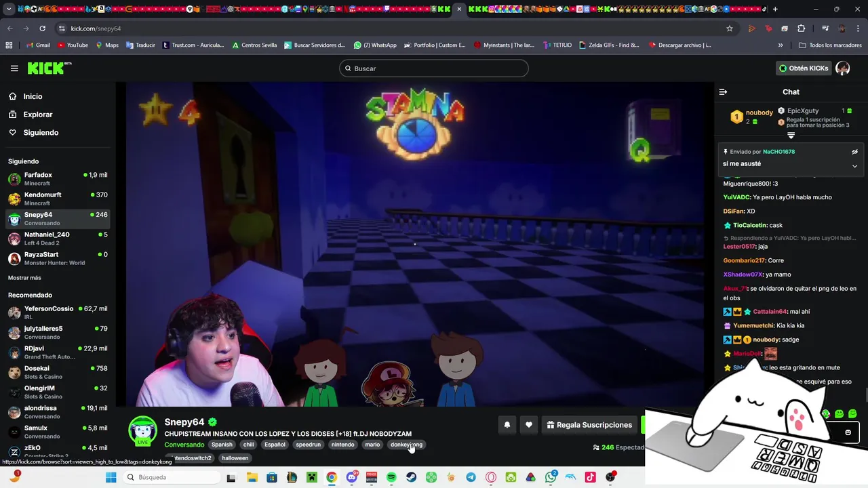Image resolution: width=868 pixels, height=488 pixels.
Task: Open the Gmail bookmark
Action: (37, 45)
